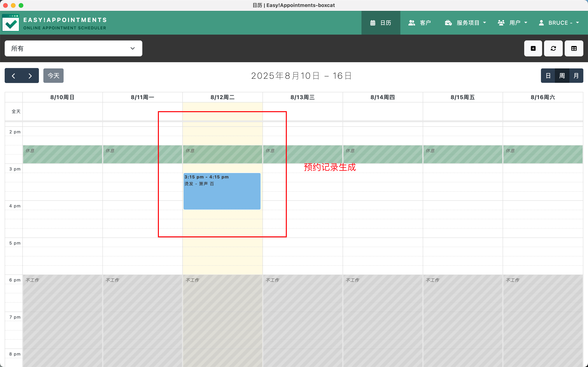Viewport: 588px width, 367px height.
Task: Switch to 日 day view
Action: click(548, 76)
